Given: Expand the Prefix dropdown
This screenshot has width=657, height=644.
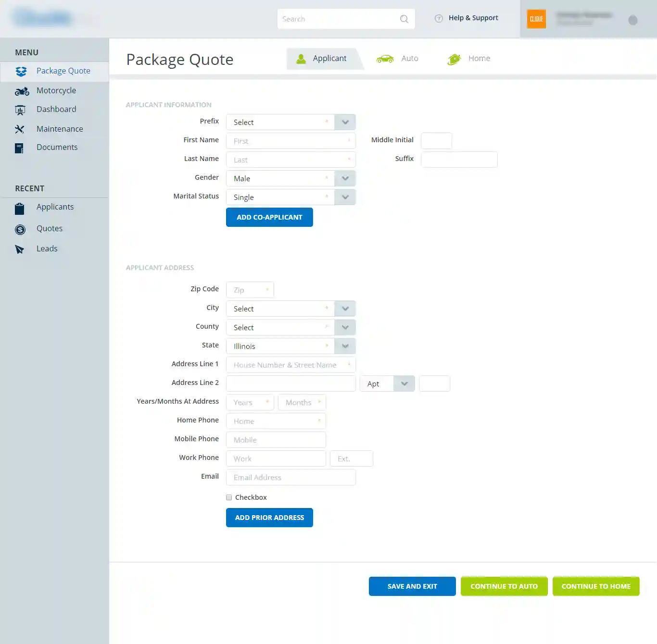Looking at the screenshot, I should click(x=345, y=122).
